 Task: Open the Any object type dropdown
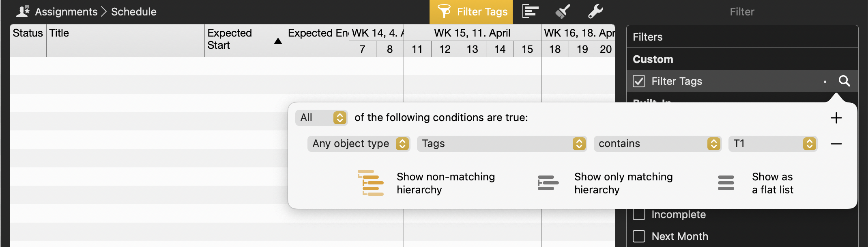tap(359, 144)
